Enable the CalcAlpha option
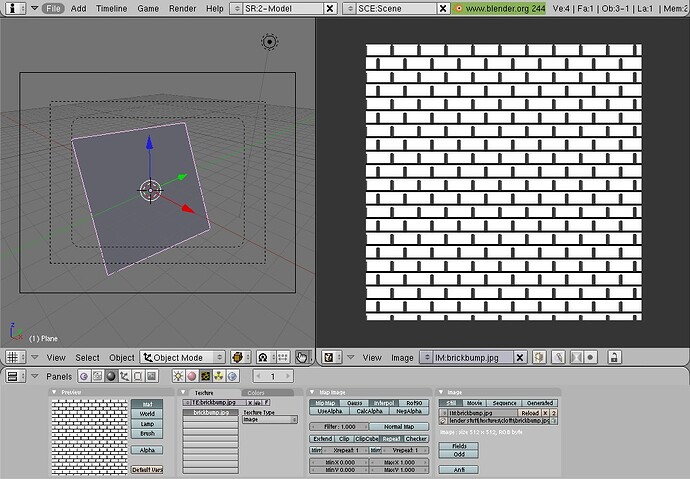 pos(369,411)
